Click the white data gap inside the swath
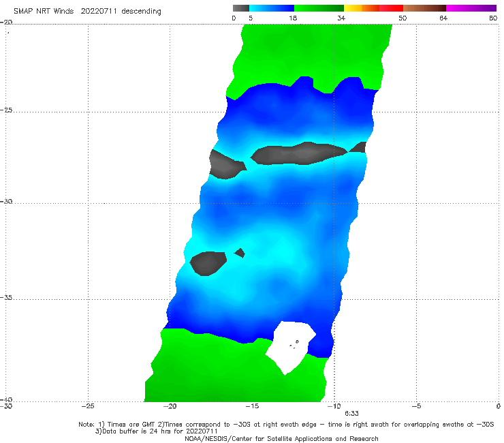504x443 pixels. click(291, 347)
